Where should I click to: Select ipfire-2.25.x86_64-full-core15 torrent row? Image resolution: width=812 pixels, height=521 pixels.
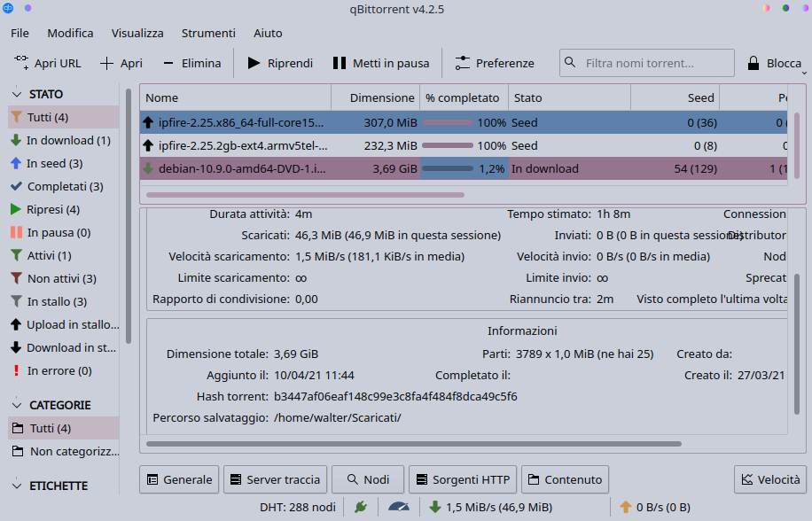(x=464, y=122)
